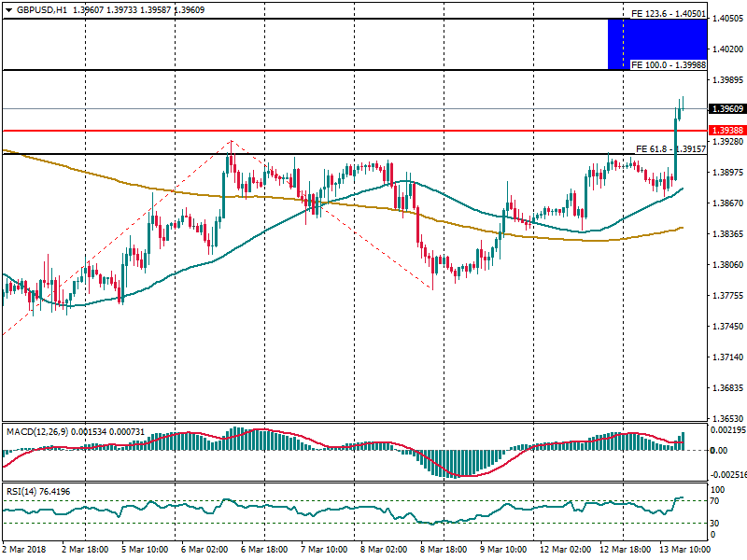747x560 pixels.
Task: Click the black 1.39609 current price tag
Action: pyautogui.click(x=726, y=109)
